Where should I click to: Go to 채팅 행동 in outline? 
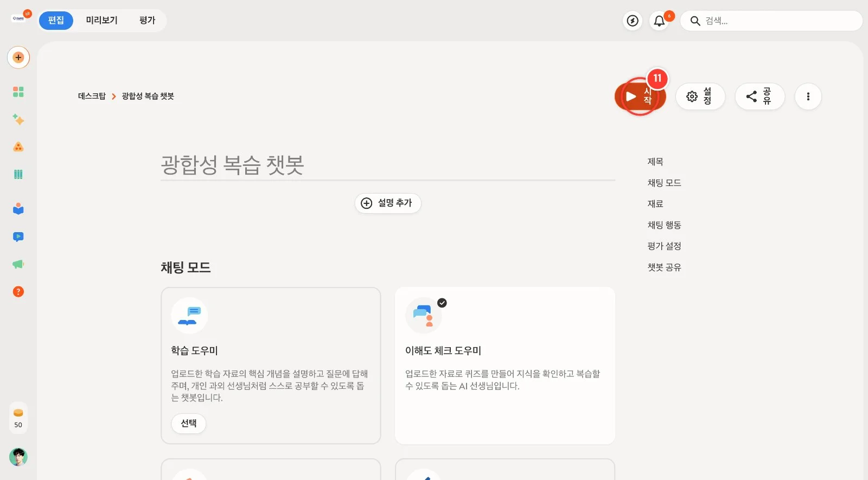click(664, 225)
